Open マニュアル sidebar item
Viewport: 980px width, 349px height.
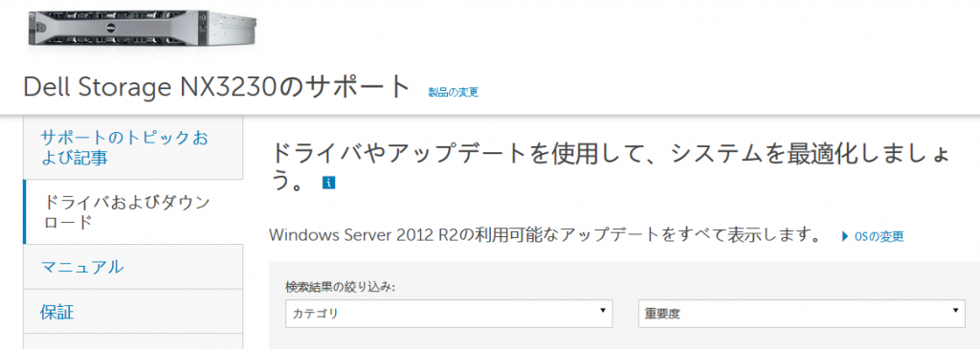click(133, 267)
